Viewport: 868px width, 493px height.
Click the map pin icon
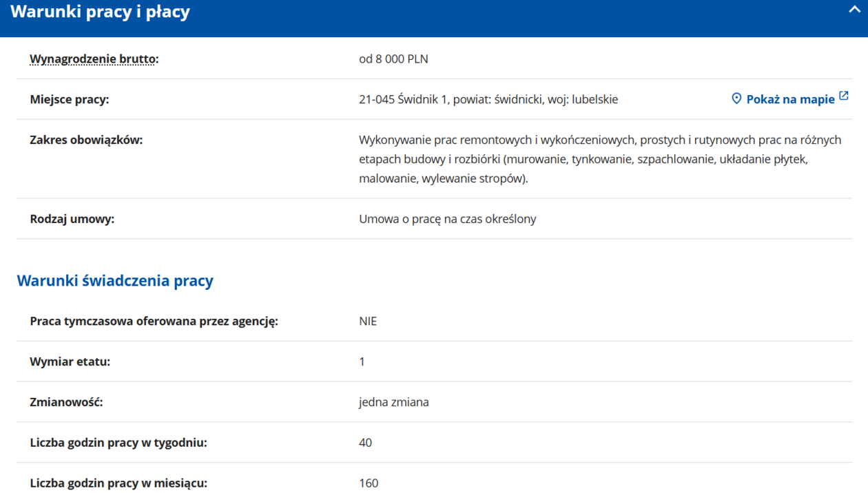pyautogui.click(x=736, y=99)
